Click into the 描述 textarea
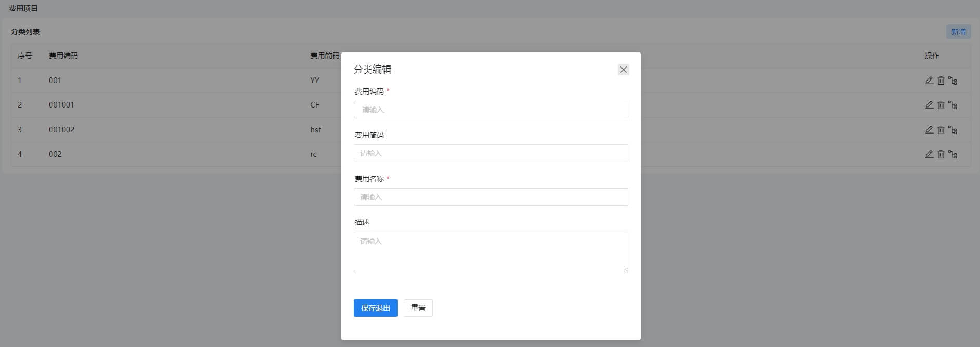The image size is (980, 347). tap(491, 252)
